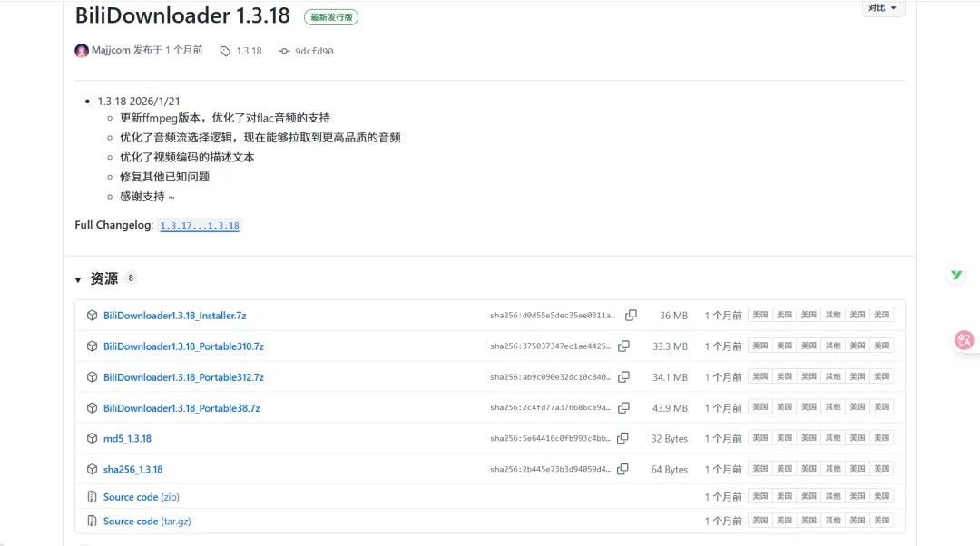The height and width of the screenshot is (546, 980).
Task: Copy SHA256 hash of md5_1.3.18
Action: [x=622, y=439]
